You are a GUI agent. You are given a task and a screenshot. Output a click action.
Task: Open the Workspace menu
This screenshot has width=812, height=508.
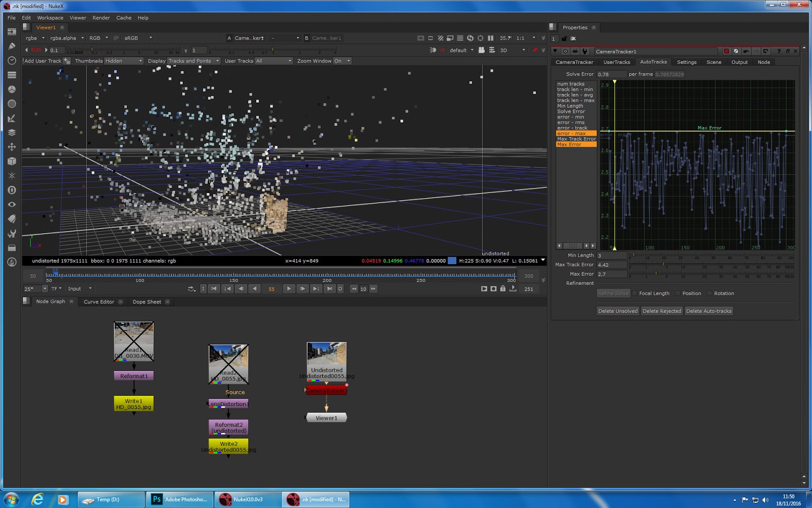coord(50,17)
